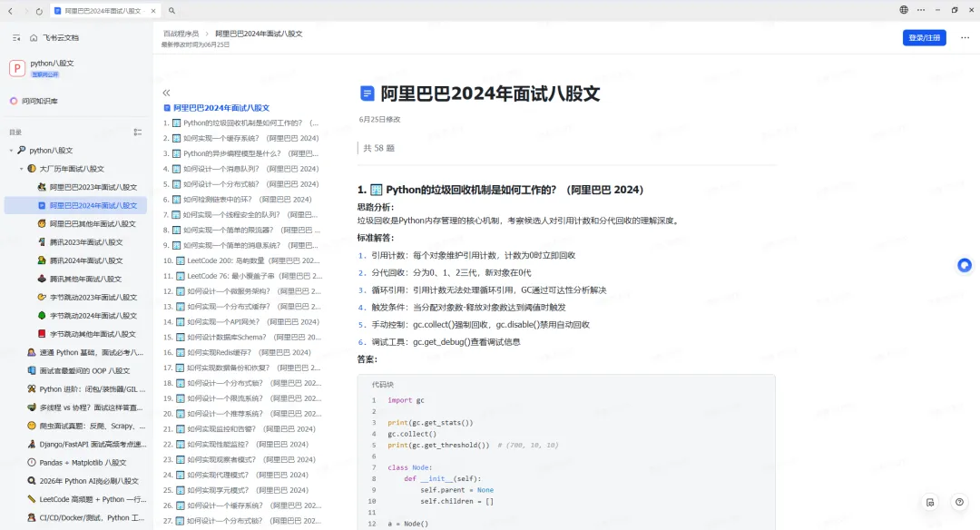Collapse the left sidebar panel icon
Screen dimensions: 980x530
16,37
